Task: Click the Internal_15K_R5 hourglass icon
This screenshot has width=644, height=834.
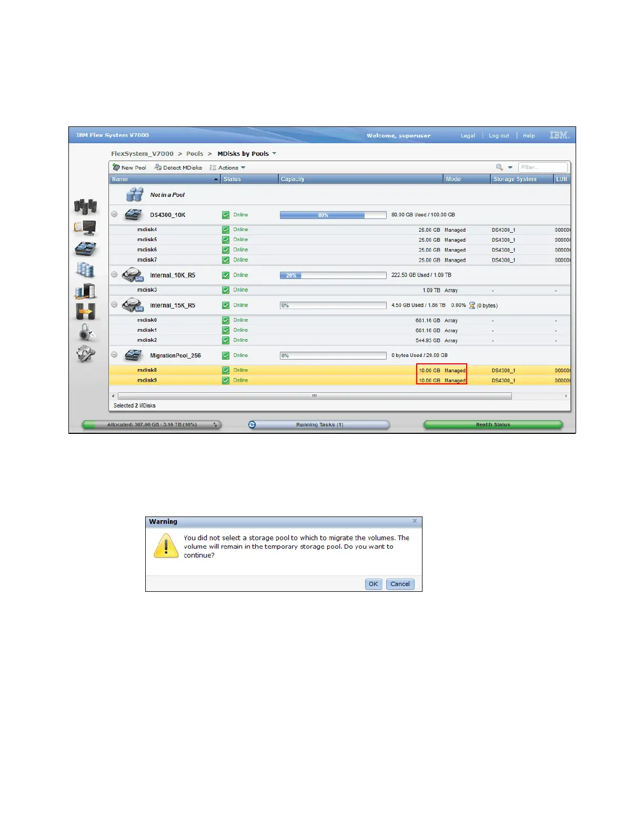Action: pos(472,305)
